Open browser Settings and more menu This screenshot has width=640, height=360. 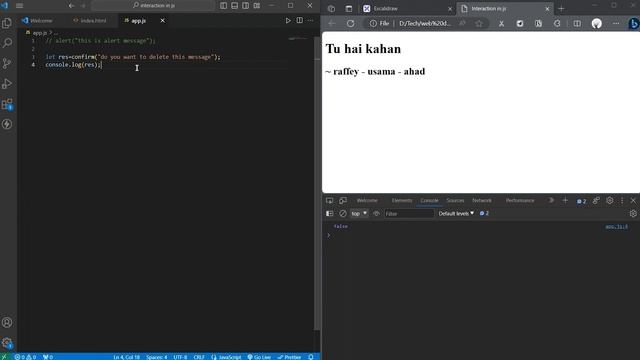pos(616,24)
